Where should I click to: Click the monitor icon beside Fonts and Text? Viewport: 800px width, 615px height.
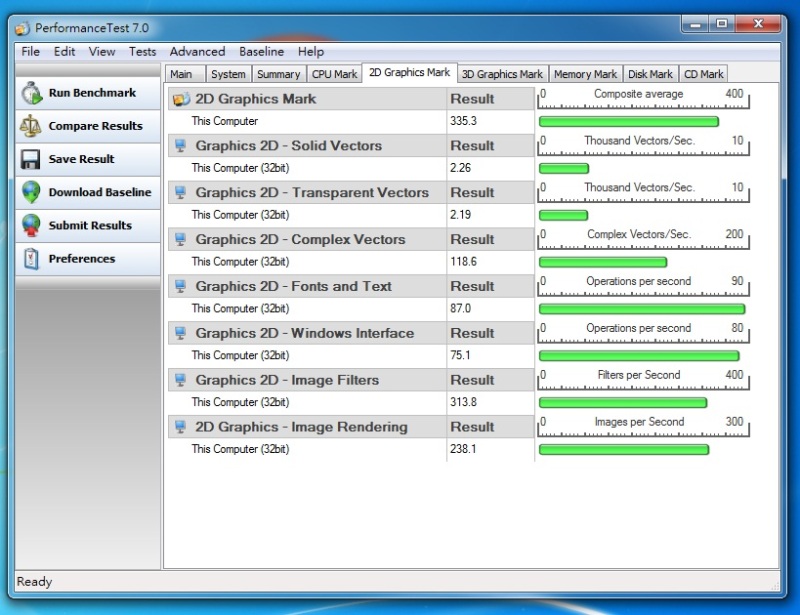point(180,286)
